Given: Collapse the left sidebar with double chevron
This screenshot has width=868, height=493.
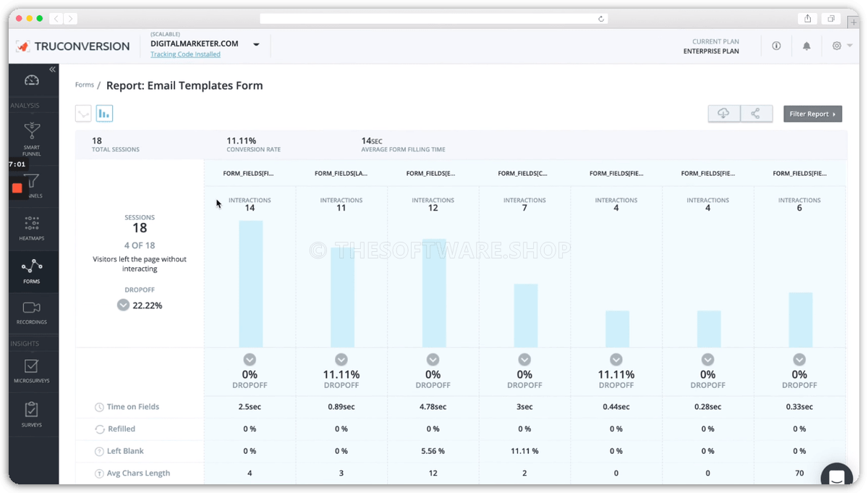Looking at the screenshot, I should [x=52, y=69].
